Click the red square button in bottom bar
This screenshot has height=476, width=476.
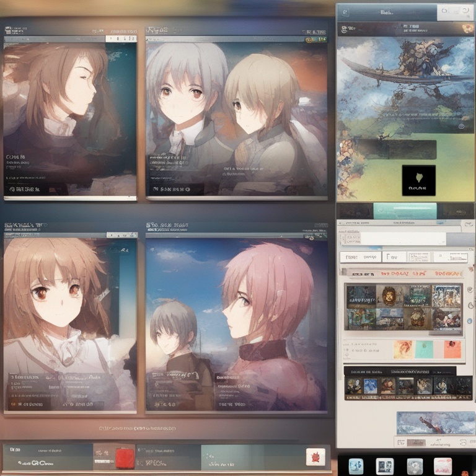coord(125,458)
